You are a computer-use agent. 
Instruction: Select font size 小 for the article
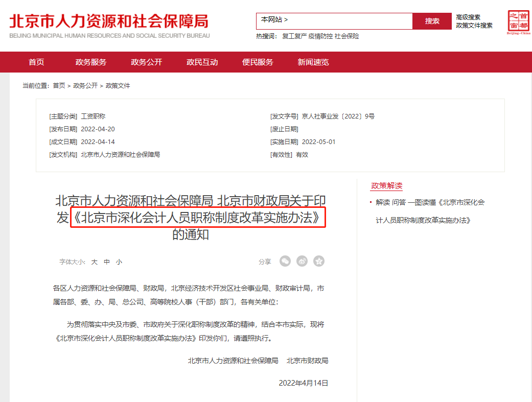point(119,261)
